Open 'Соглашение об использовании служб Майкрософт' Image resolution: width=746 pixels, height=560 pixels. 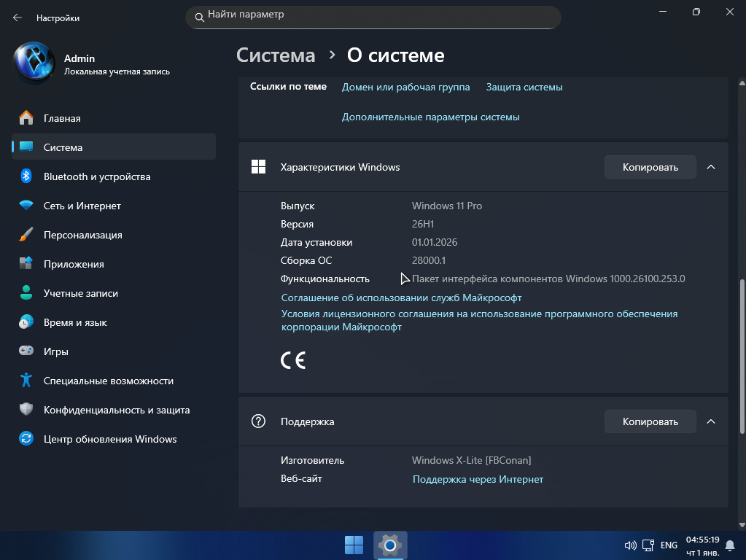(x=402, y=297)
